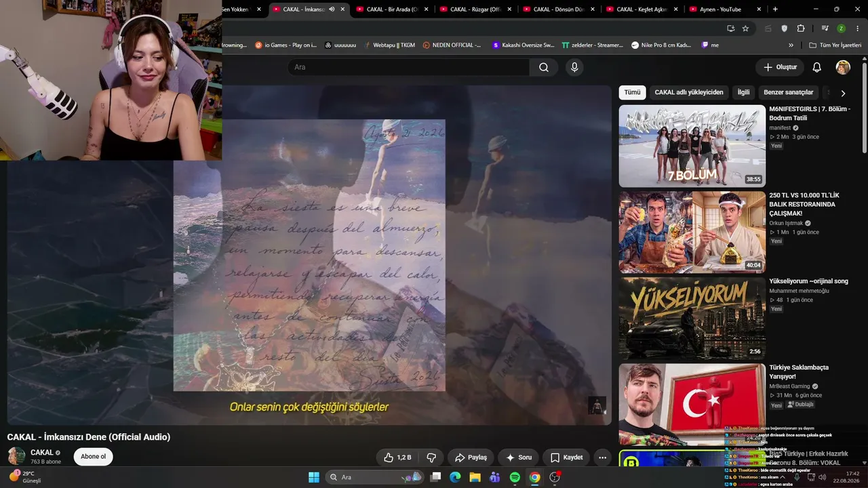868x488 pixels.
Task: Open more actions for the video
Action: tap(602, 457)
